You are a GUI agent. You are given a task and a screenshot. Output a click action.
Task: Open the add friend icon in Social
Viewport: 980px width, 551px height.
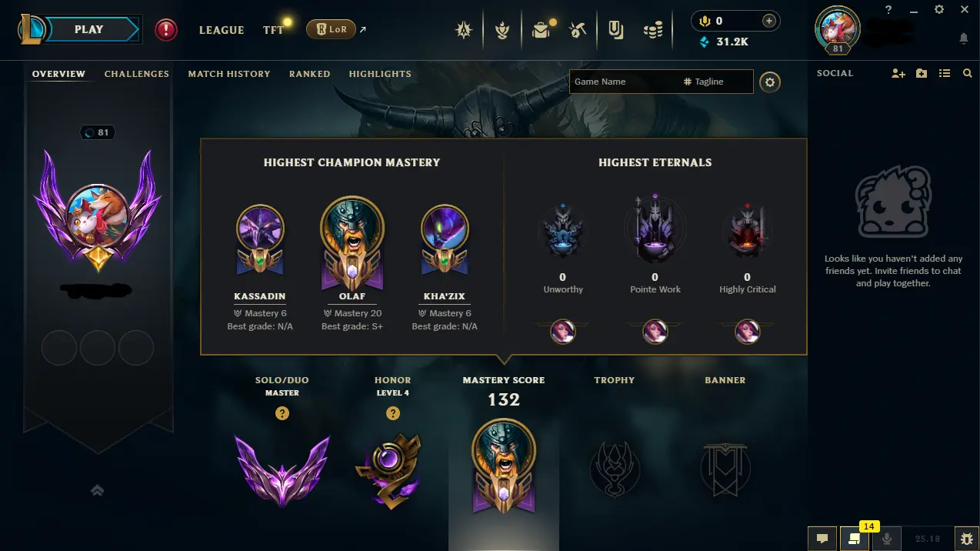click(898, 73)
